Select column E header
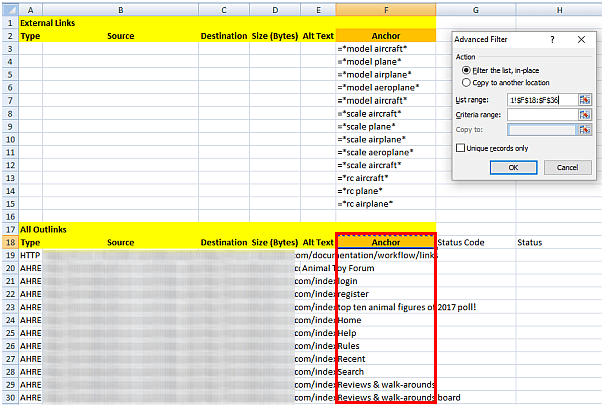 tap(318, 10)
